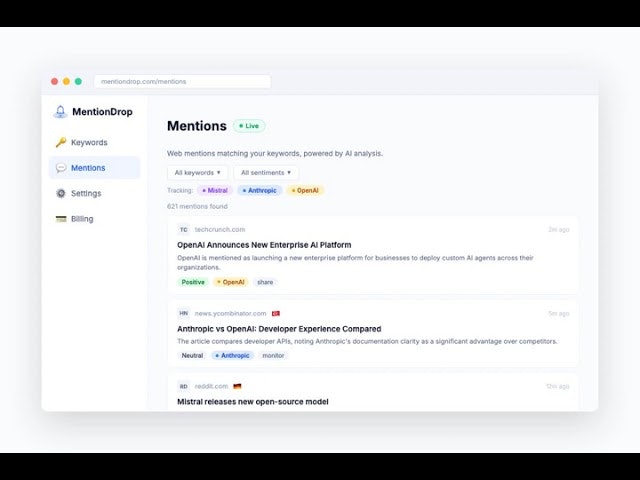The image size is (640, 480).
Task: Click the techcrunch.com source link
Action: (220, 230)
